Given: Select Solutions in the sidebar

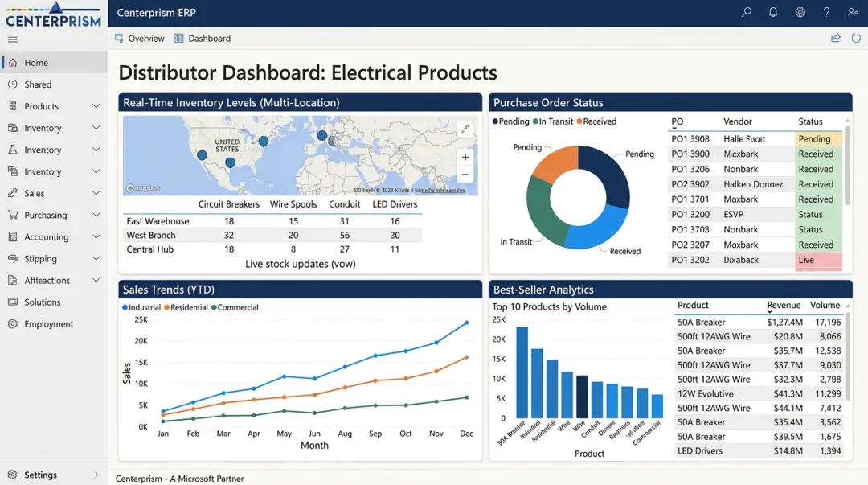Looking at the screenshot, I should pos(54,302).
